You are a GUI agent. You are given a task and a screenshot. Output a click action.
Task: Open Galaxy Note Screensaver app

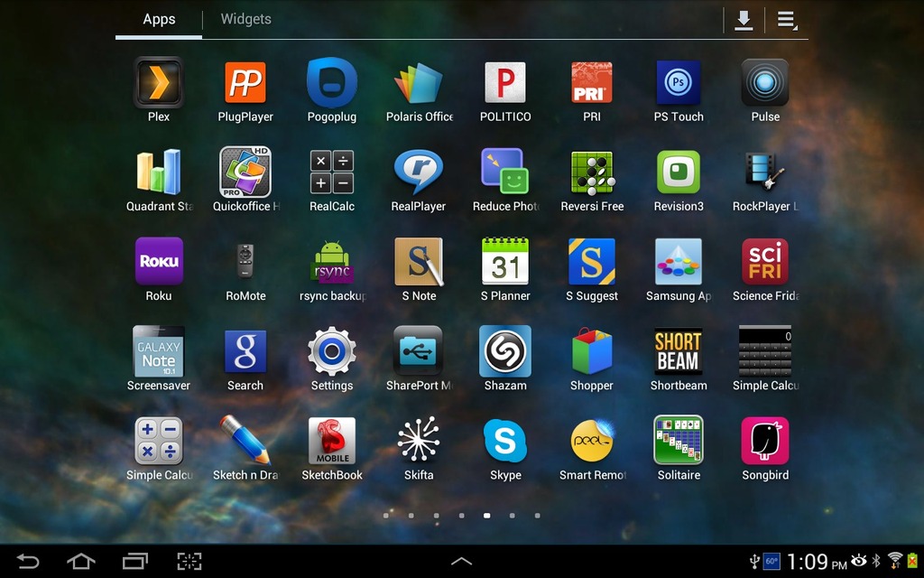[159, 351]
